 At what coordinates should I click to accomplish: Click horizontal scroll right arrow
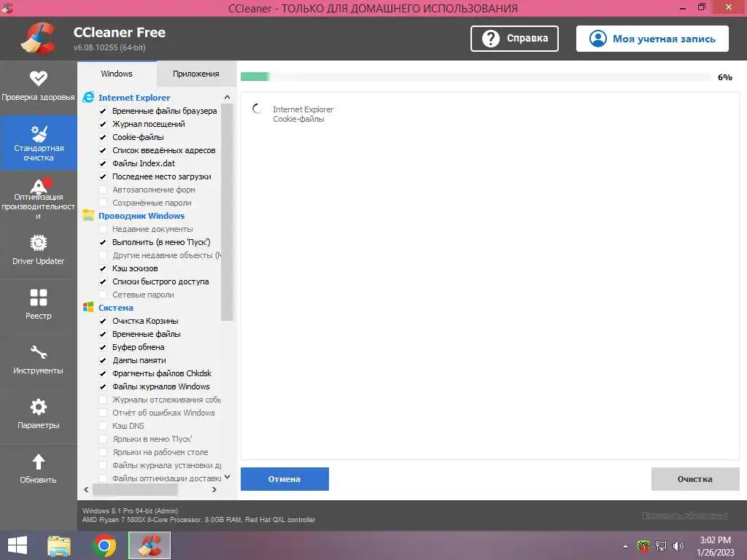click(214, 489)
